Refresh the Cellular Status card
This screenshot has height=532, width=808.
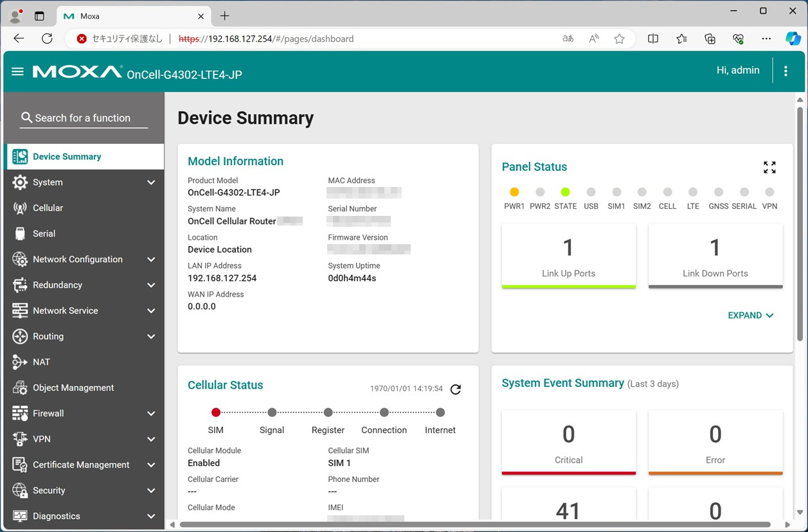coord(456,389)
